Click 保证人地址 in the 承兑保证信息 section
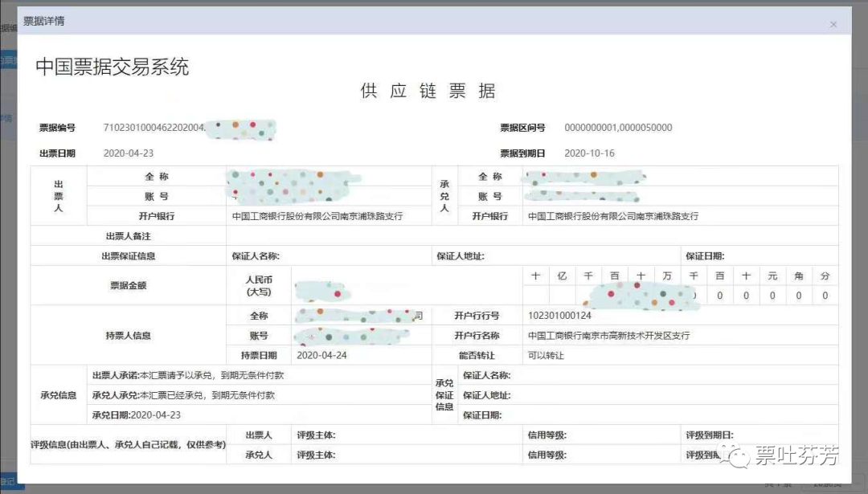The height and width of the screenshot is (494, 868). pyautogui.click(x=486, y=395)
